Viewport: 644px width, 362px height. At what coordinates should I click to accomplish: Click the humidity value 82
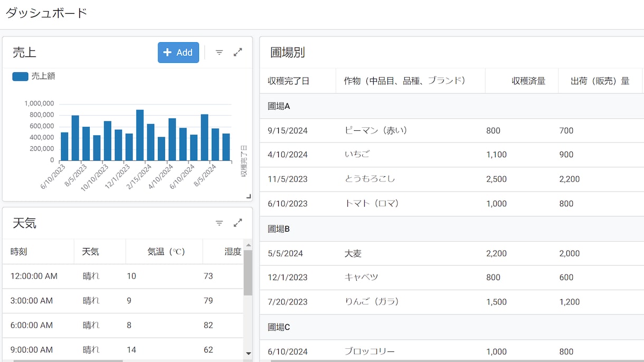pos(209,325)
